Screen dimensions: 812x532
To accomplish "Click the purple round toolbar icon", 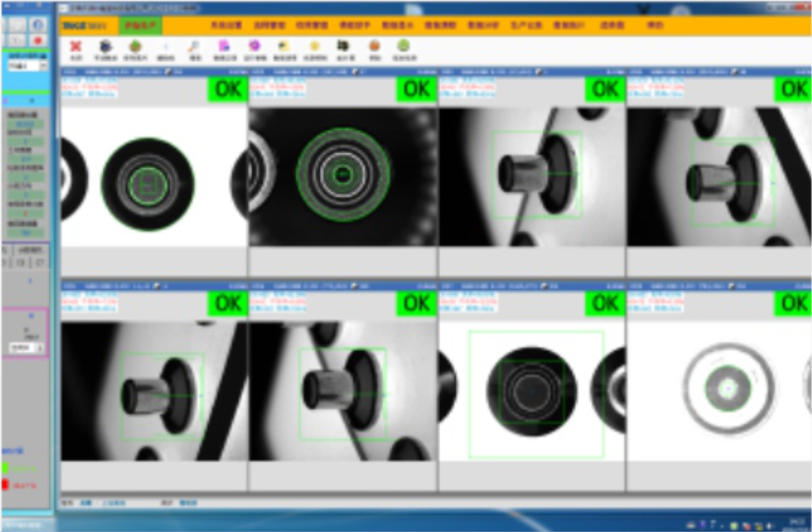I will click(x=255, y=46).
